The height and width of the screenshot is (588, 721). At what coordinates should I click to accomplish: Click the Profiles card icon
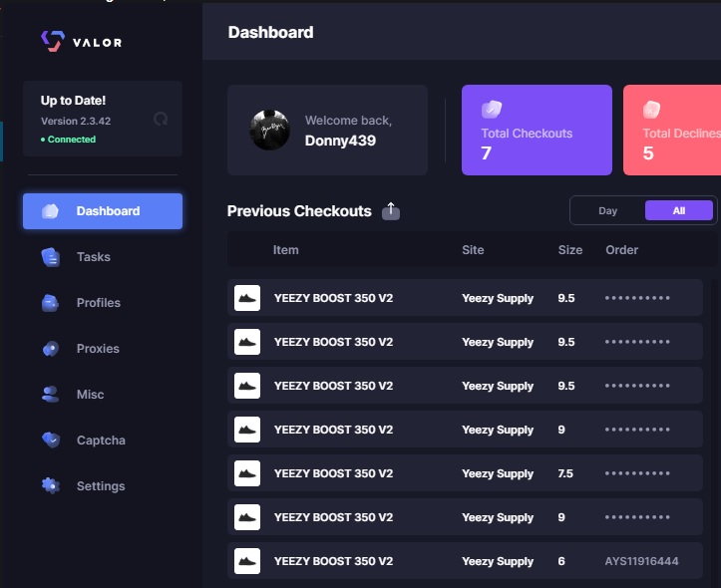click(50, 303)
